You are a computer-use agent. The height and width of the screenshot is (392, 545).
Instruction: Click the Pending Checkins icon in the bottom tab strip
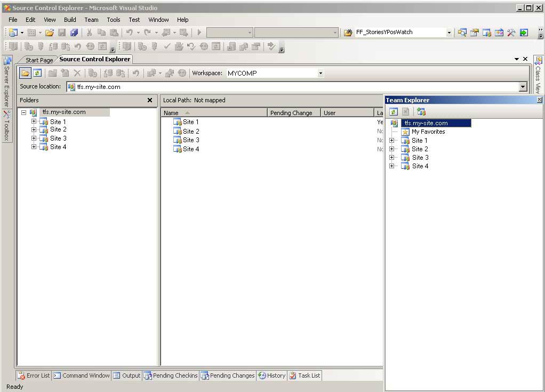coord(148,375)
